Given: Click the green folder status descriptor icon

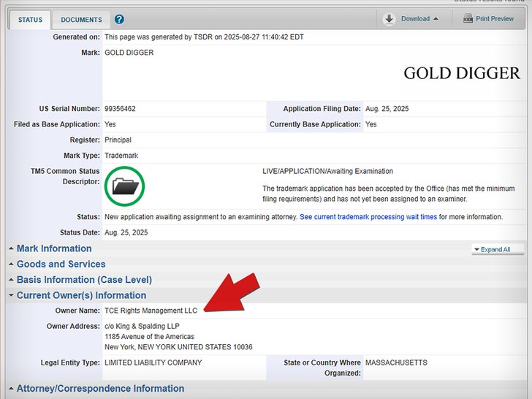Looking at the screenshot, I should coord(125,186).
